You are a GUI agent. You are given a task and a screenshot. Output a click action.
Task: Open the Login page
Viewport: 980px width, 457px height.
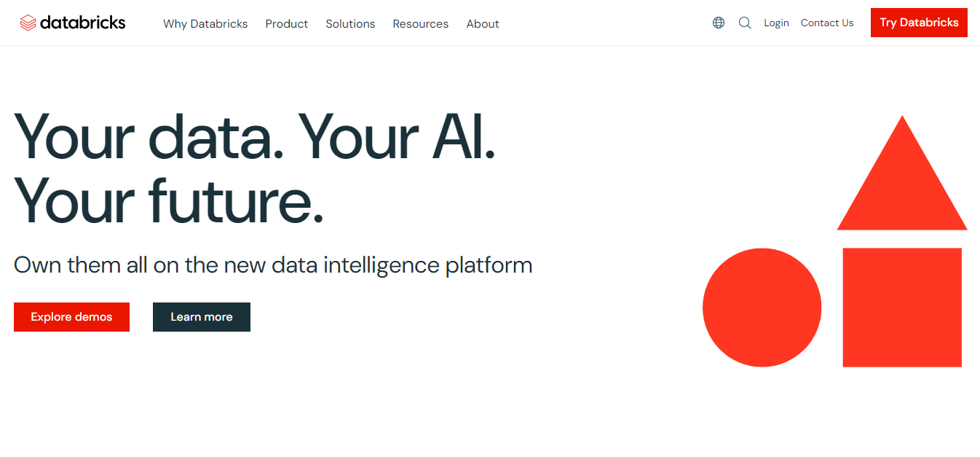(776, 23)
